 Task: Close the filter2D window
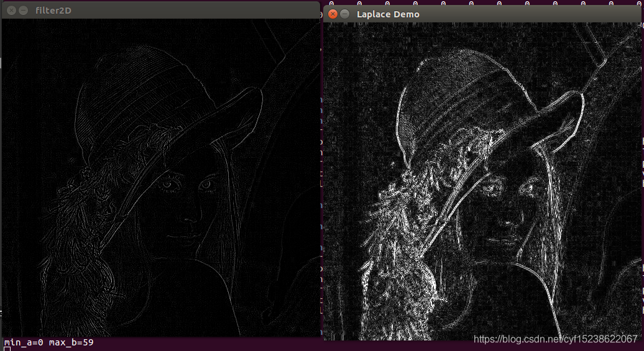pyautogui.click(x=11, y=11)
